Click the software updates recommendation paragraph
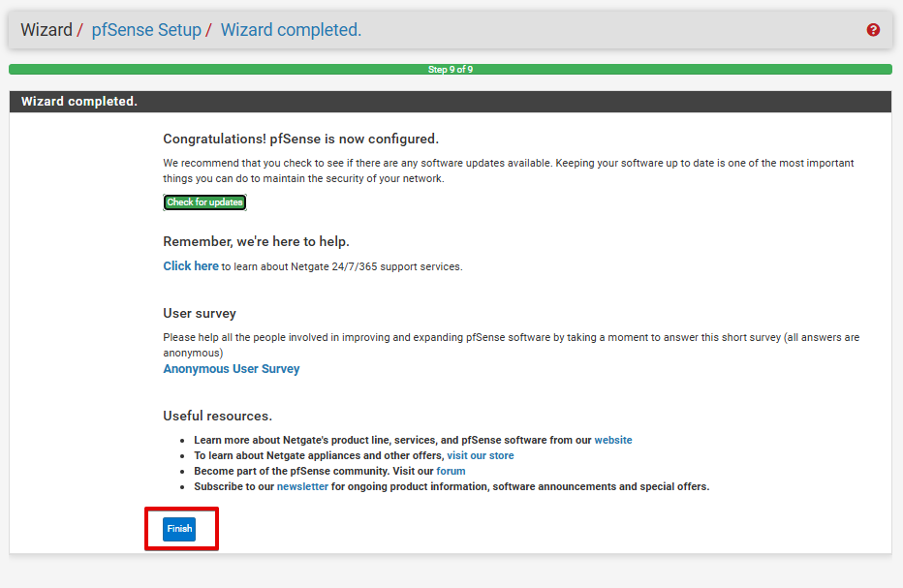The width and height of the screenshot is (903, 588). click(508, 170)
